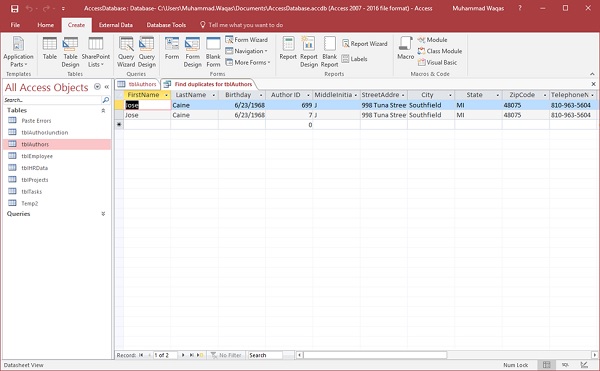Open Table Design view
Image resolution: width=600 pixels, height=371 pixels.
(70, 52)
